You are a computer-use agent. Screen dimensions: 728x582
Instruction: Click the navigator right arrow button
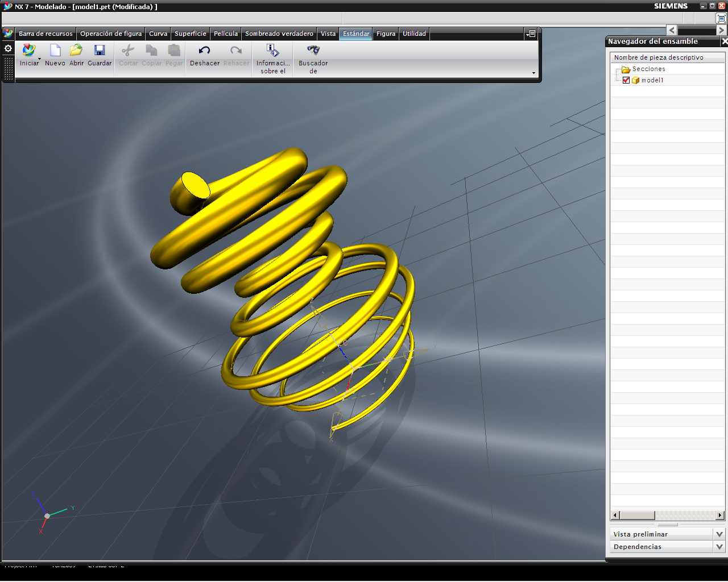pos(721,30)
